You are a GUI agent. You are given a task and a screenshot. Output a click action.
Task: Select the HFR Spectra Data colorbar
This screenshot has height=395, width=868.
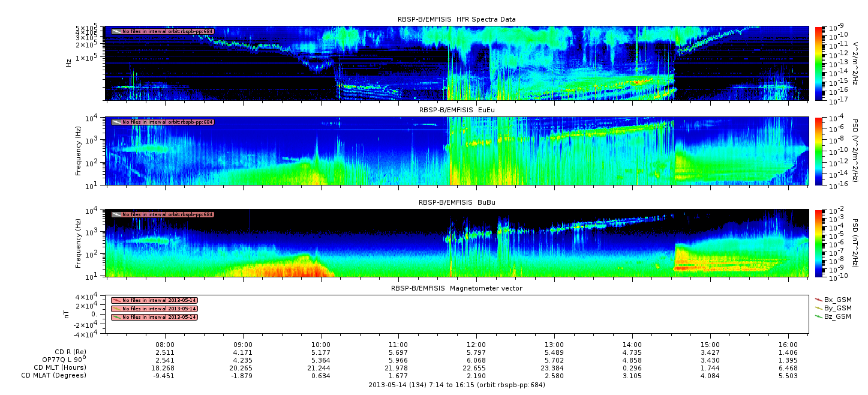(818, 63)
